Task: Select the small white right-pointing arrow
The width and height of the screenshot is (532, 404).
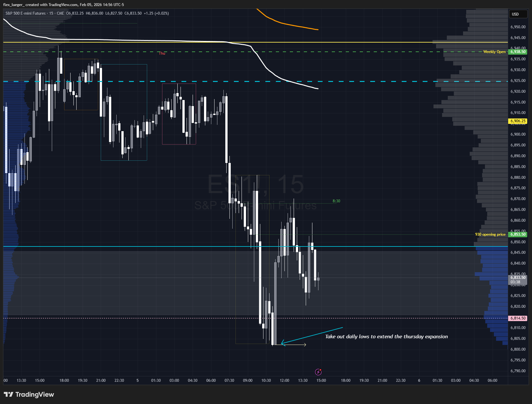Action: [294, 345]
